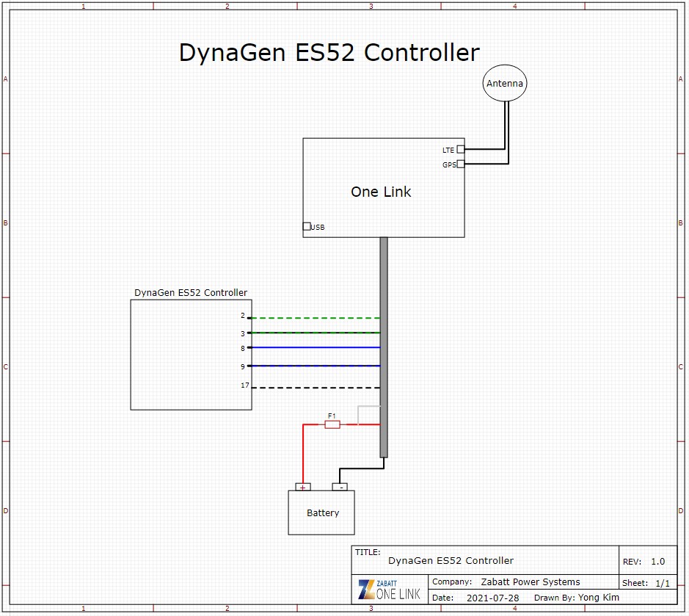Click pin 2 label on the controller

(242, 316)
